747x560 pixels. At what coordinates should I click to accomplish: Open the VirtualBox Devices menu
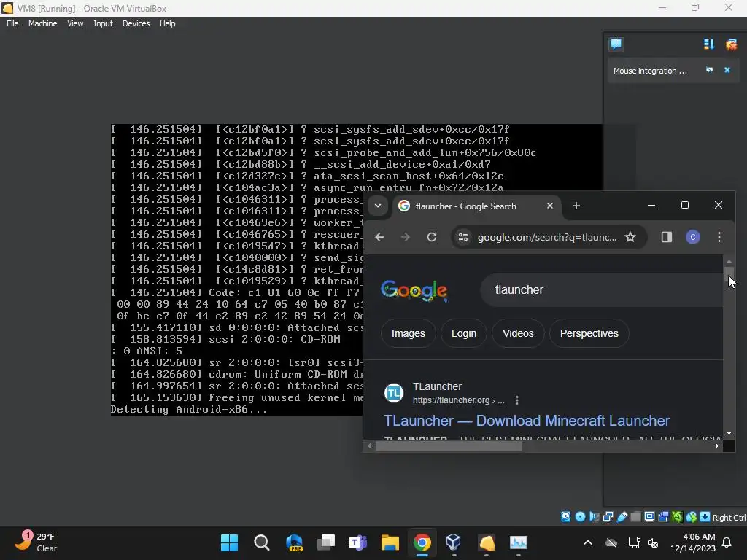pyautogui.click(x=136, y=23)
